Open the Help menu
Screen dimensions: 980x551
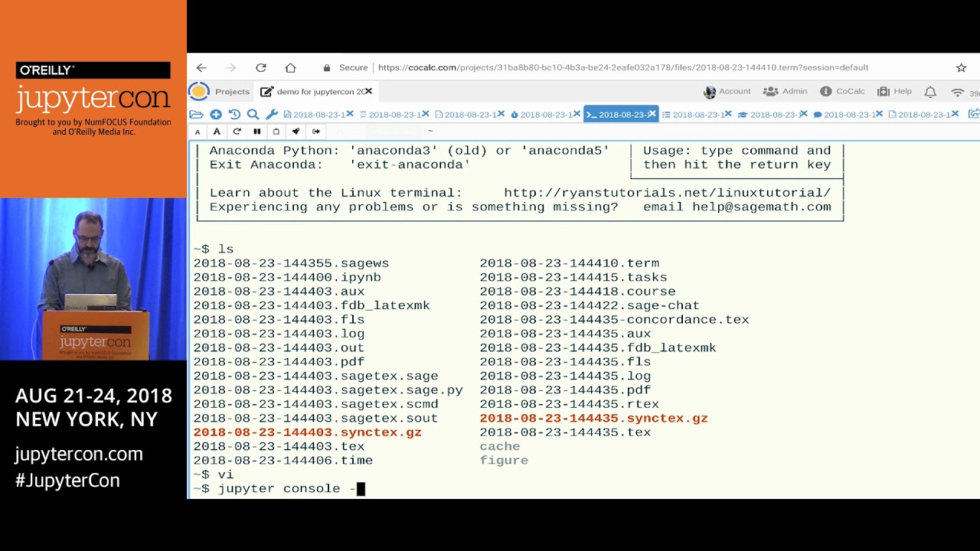pyautogui.click(x=895, y=91)
